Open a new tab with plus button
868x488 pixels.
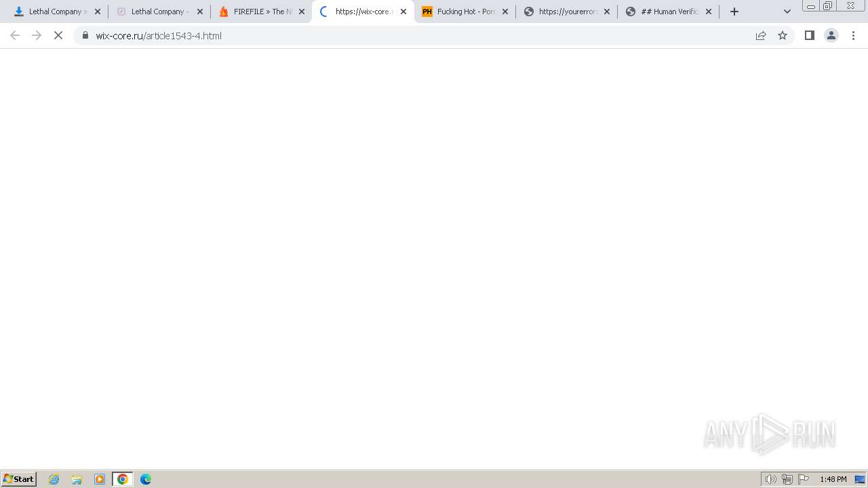[x=734, y=12]
